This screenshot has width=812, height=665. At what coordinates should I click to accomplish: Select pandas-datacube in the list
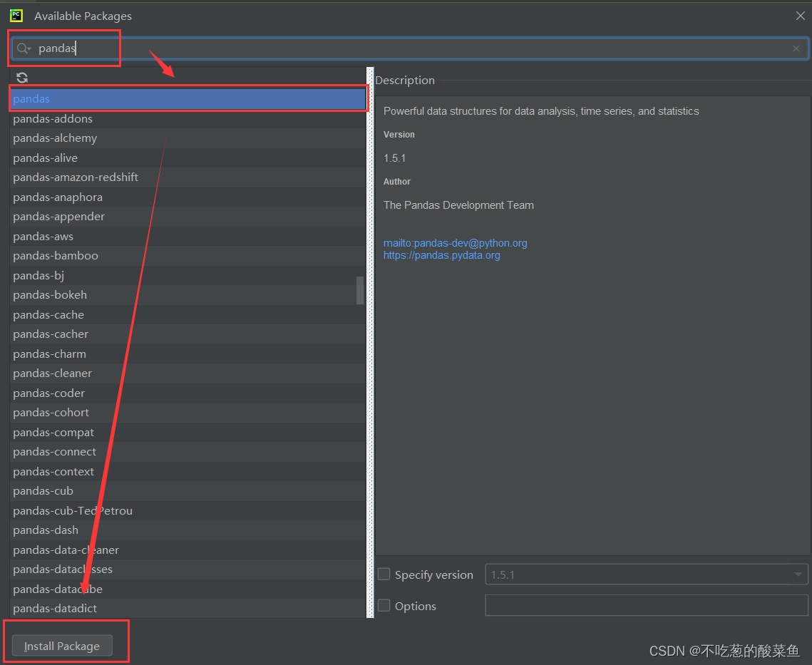(x=187, y=589)
